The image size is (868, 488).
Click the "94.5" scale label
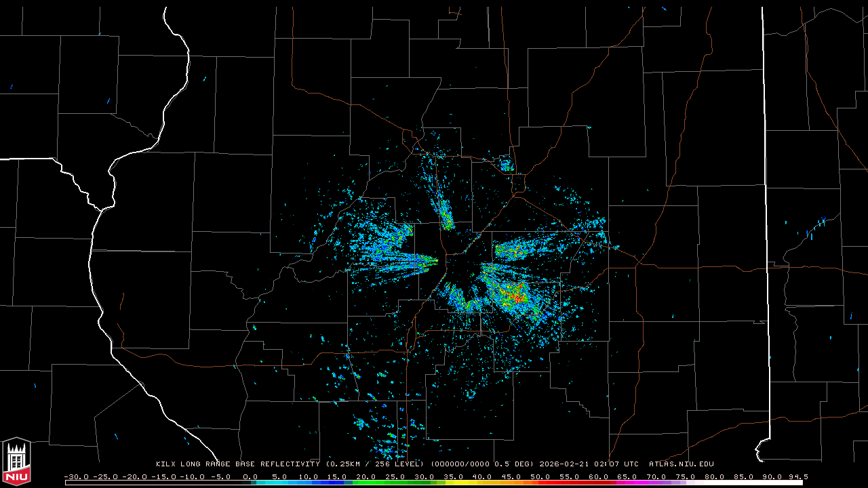(x=797, y=476)
